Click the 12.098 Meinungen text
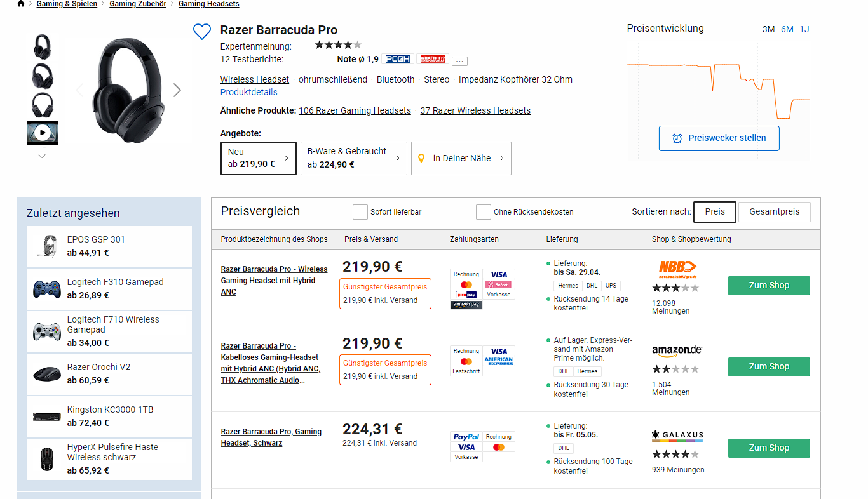The width and height of the screenshot is (868, 499). tap(670, 307)
